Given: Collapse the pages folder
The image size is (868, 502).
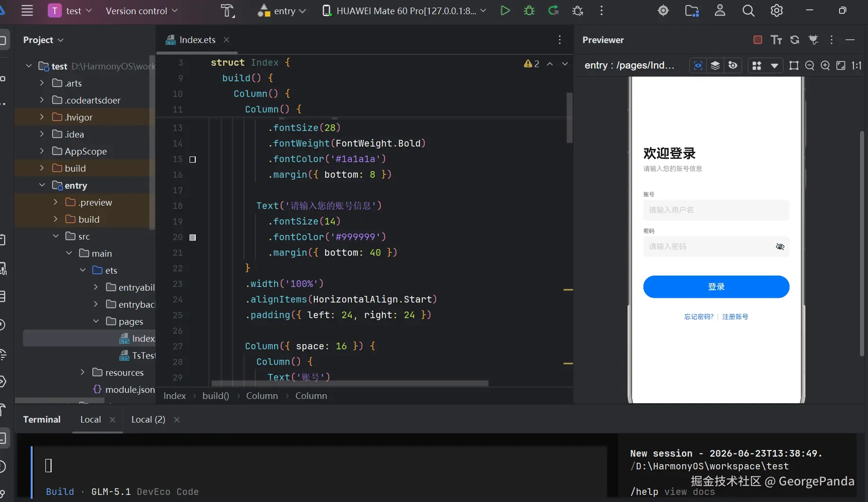Looking at the screenshot, I should click(x=96, y=321).
